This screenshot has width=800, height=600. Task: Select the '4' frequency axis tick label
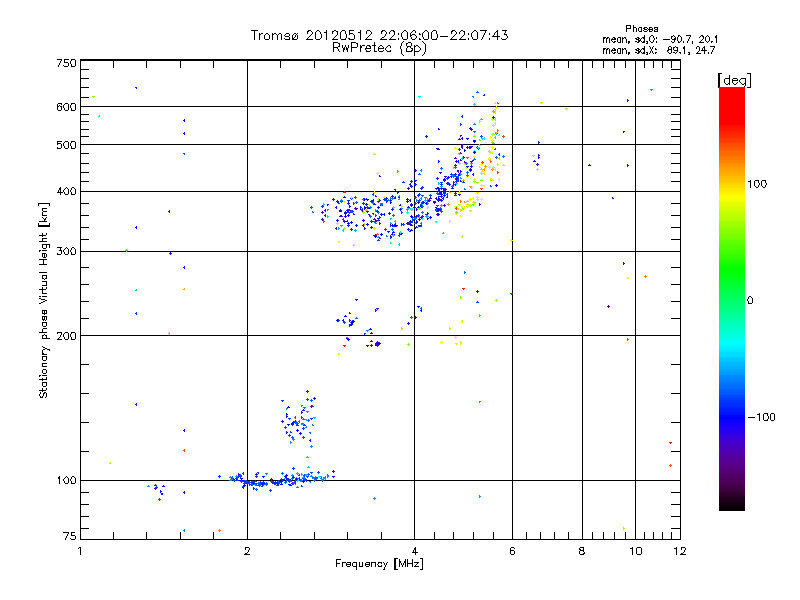(414, 551)
